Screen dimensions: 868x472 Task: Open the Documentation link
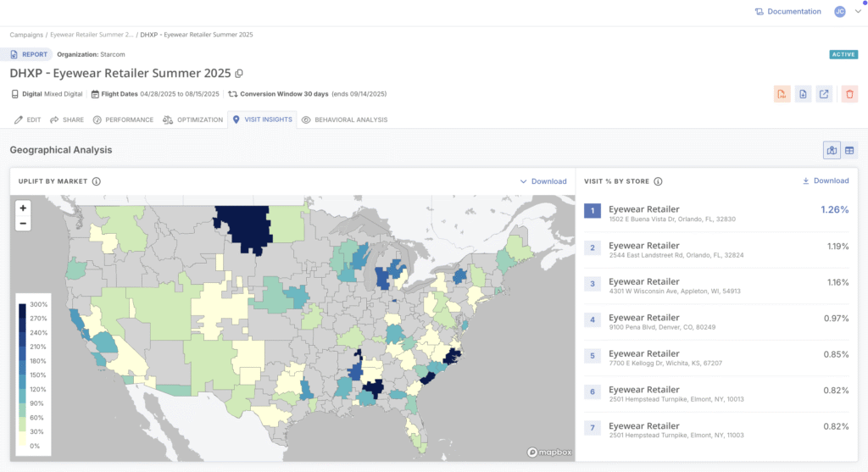click(787, 12)
